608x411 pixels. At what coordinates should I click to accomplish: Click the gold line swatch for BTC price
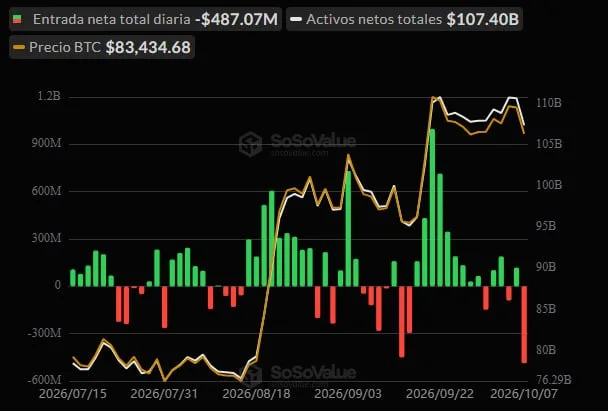click(19, 47)
